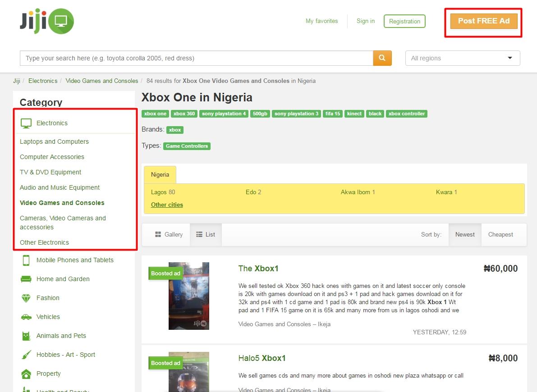Viewport: 537px width, 392px height.
Task: Click the Jiji logo
Action: (46, 21)
